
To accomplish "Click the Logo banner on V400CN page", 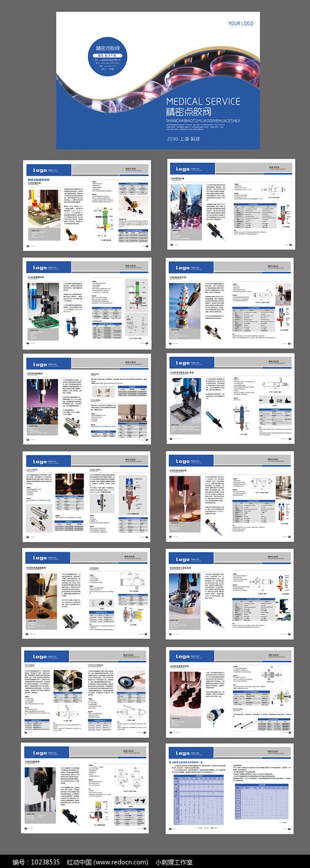I will click(x=47, y=753).
